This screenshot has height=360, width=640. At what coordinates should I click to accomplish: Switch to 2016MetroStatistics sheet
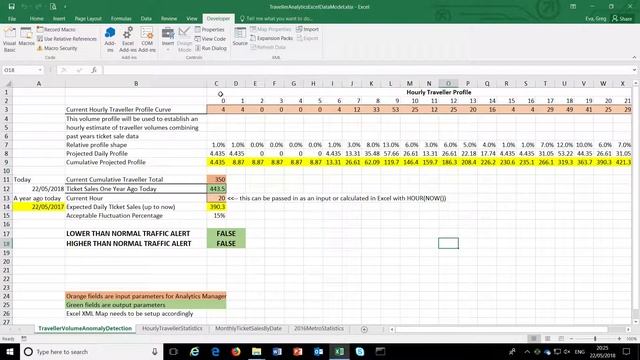coord(319,328)
